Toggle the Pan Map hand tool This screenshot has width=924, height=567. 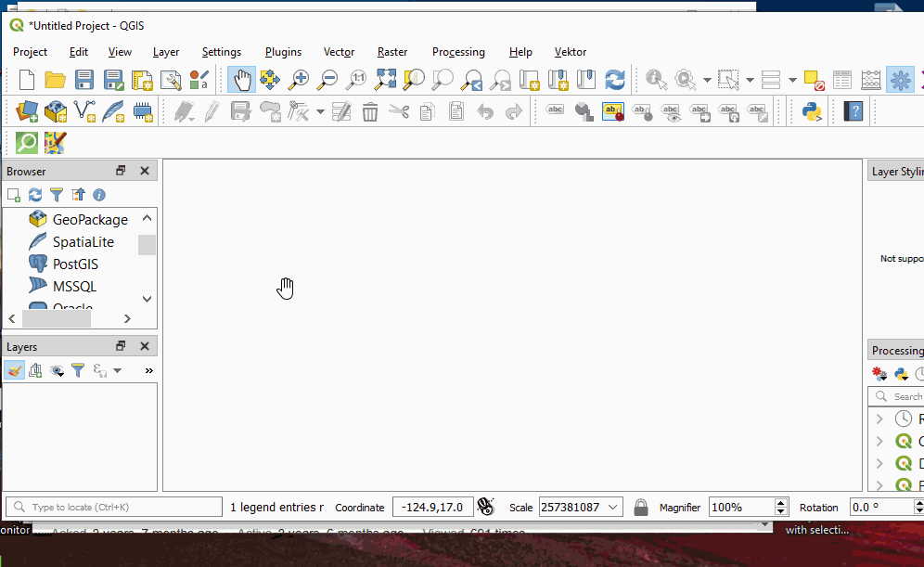pyautogui.click(x=241, y=80)
